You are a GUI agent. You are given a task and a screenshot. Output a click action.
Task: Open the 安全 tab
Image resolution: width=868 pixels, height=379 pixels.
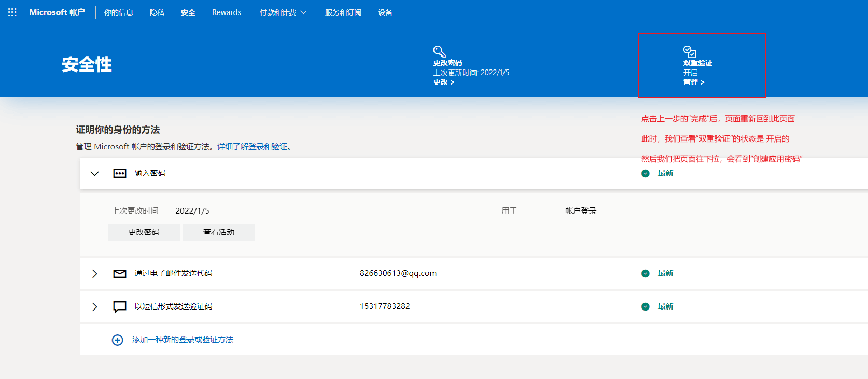(x=188, y=12)
